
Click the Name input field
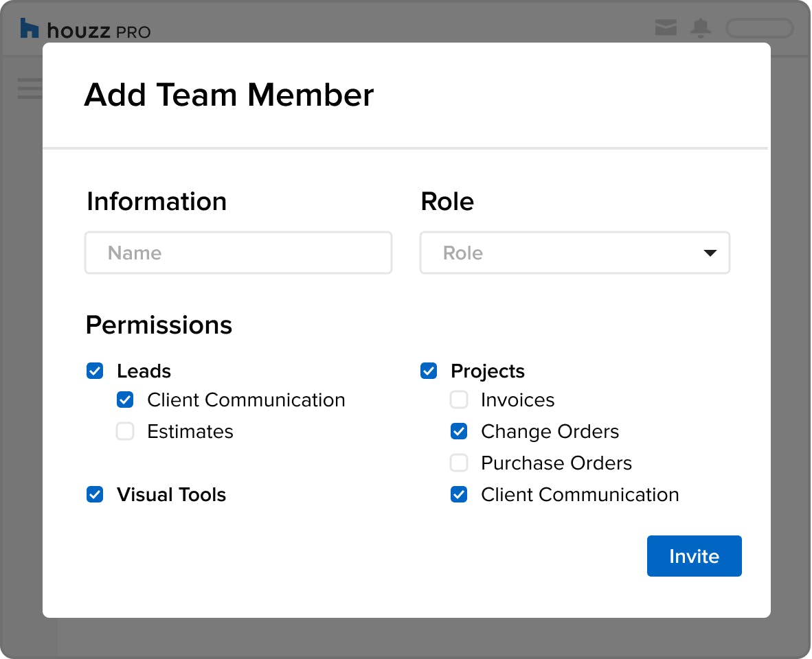click(238, 253)
